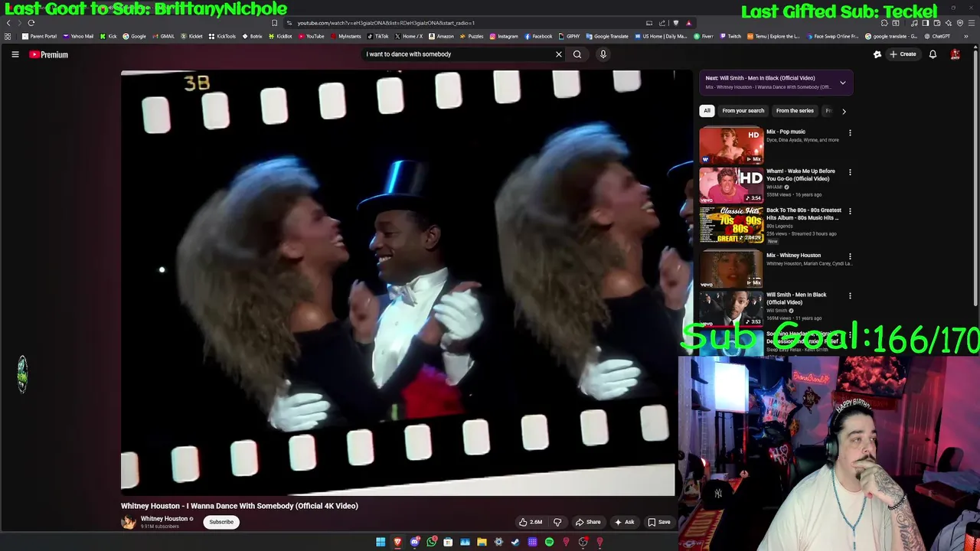Clear the YouTube search box text

pos(558,54)
